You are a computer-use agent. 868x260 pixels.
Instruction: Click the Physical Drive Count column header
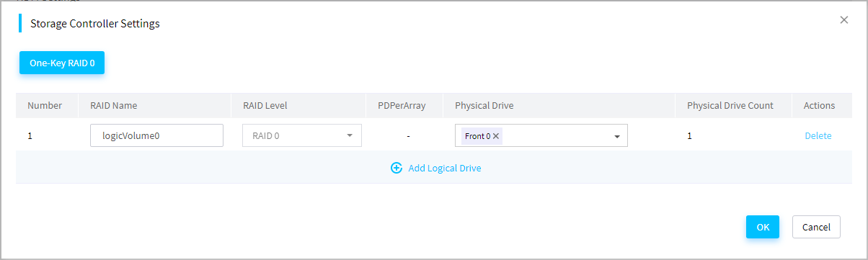(730, 105)
